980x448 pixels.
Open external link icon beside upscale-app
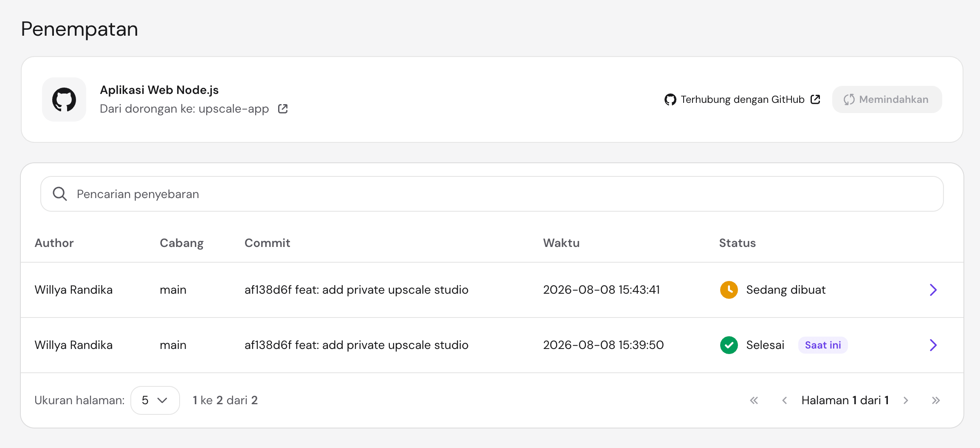[283, 109]
